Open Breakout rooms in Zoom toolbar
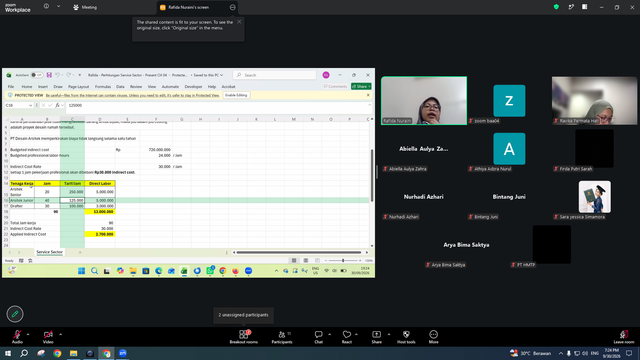 point(243,337)
